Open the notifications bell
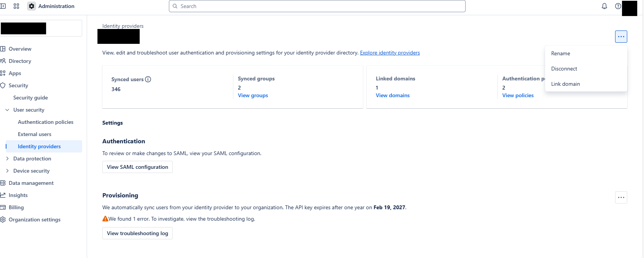Screen dimensions: 644x258 [x=604, y=6]
